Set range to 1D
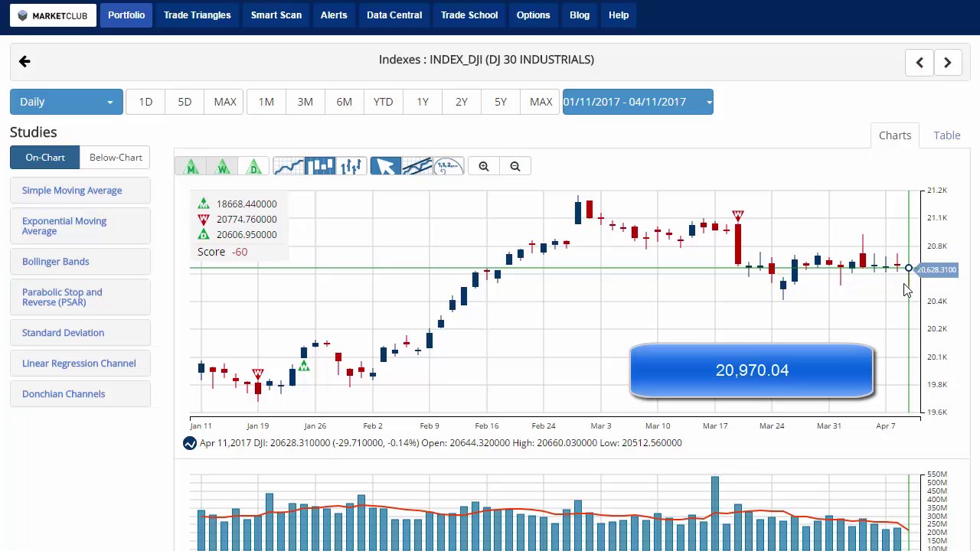 [145, 102]
